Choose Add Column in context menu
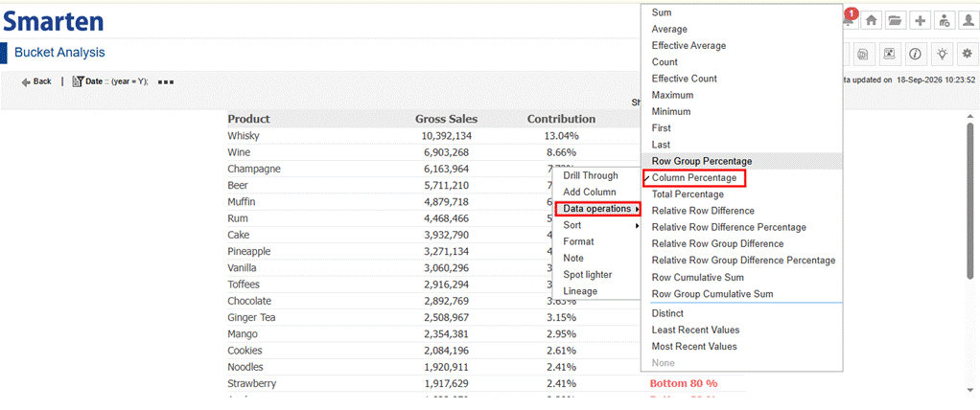 click(590, 193)
